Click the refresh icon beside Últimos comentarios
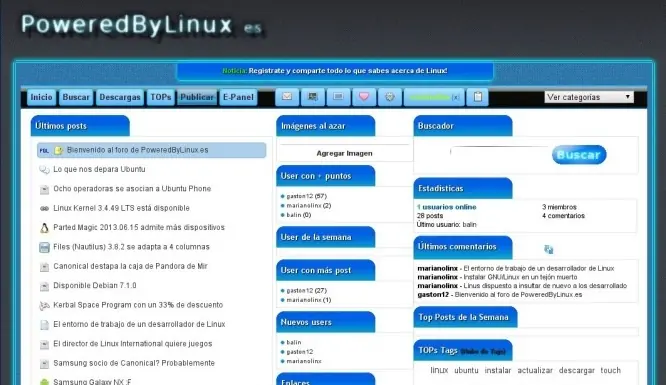 tap(549, 249)
